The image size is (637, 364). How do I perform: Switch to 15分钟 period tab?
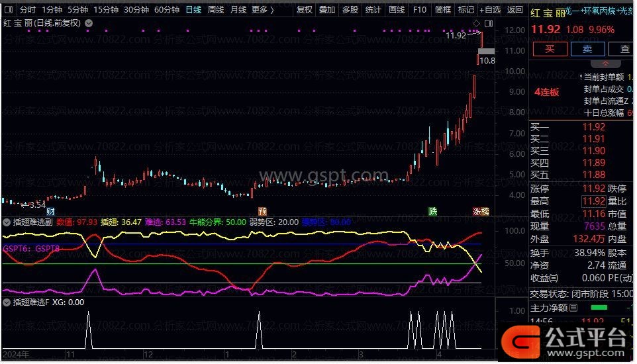(106, 9)
